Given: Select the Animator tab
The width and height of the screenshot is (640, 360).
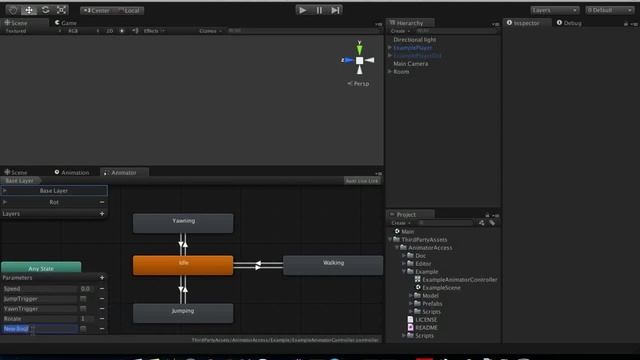Looking at the screenshot, I should [x=124, y=172].
